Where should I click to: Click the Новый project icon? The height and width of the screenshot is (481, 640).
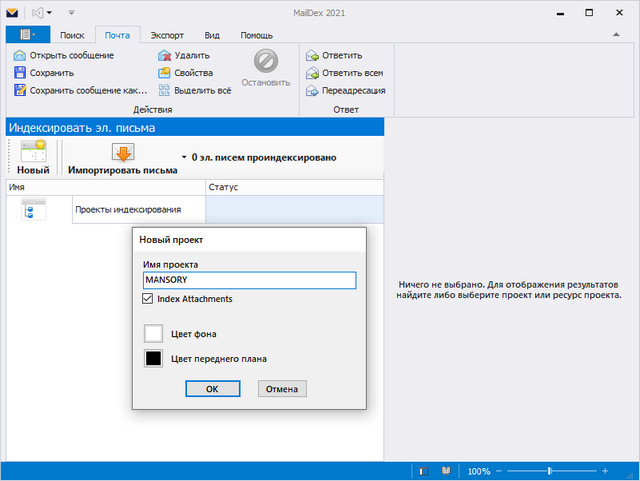tap(33, 153)
